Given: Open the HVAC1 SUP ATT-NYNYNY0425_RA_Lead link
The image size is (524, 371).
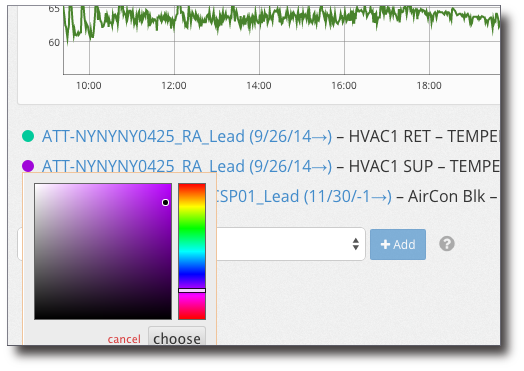Looking at the screenshot, I should pos(187,166).
